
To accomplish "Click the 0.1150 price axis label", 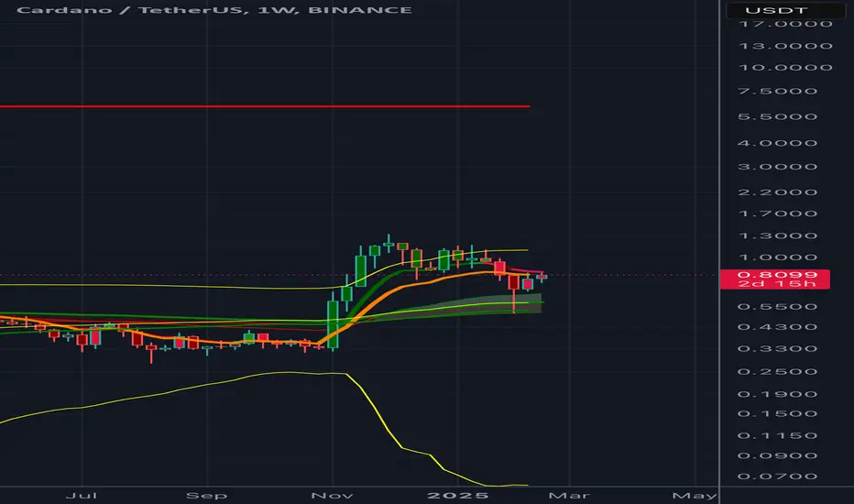I will [777, 435].
